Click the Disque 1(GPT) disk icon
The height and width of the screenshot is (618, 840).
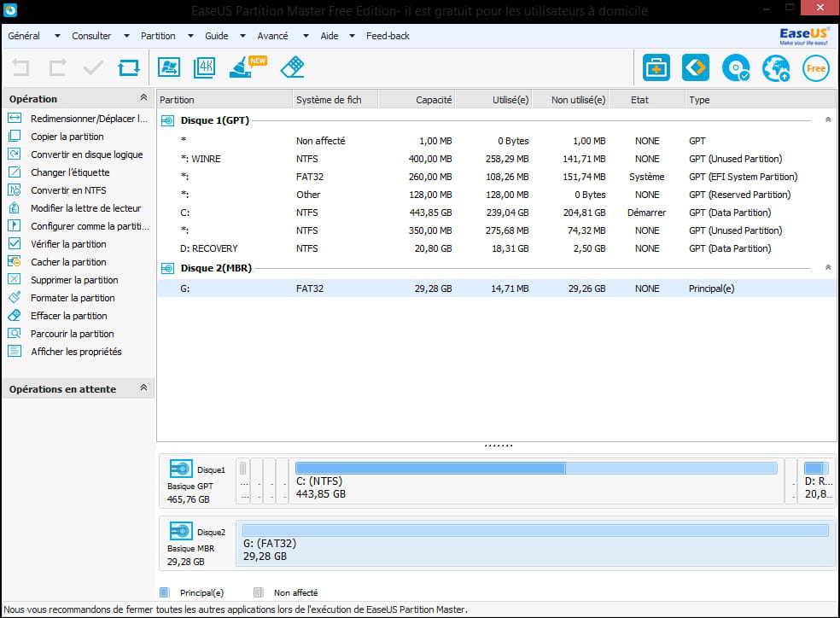pyautogui.click(x=167, y=121)
